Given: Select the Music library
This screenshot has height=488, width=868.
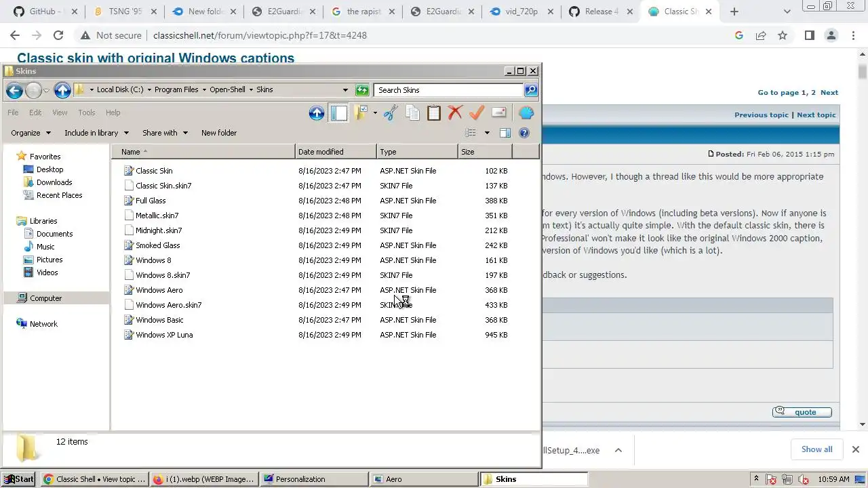Looking at the screenshot, I should 45,247.
